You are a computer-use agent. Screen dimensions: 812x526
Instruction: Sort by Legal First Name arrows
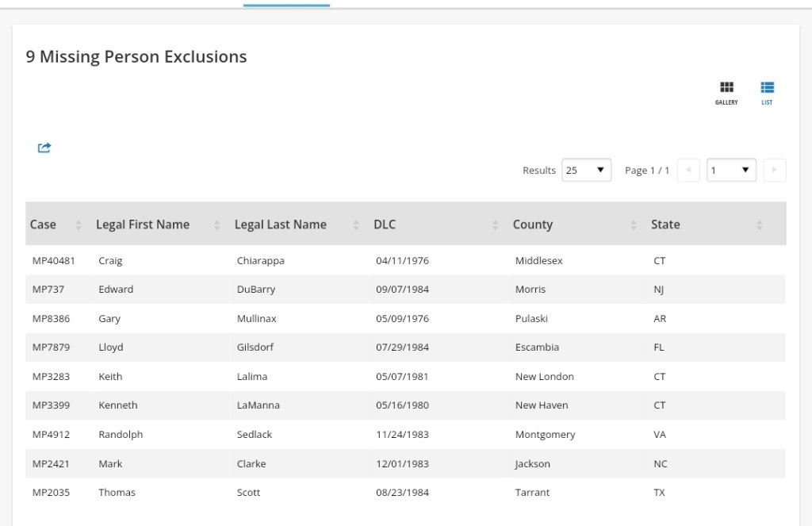click(217, 225)
